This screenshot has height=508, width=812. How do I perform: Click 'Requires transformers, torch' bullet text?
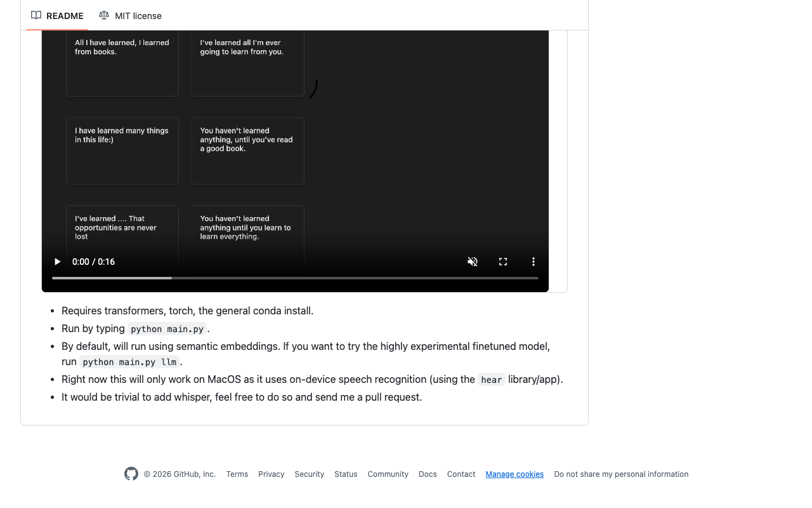(x=187, y=311)
